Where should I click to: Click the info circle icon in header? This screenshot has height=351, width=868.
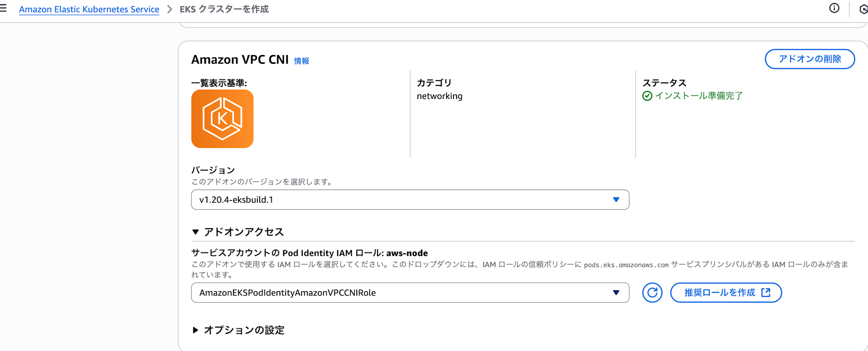point(834,8)
